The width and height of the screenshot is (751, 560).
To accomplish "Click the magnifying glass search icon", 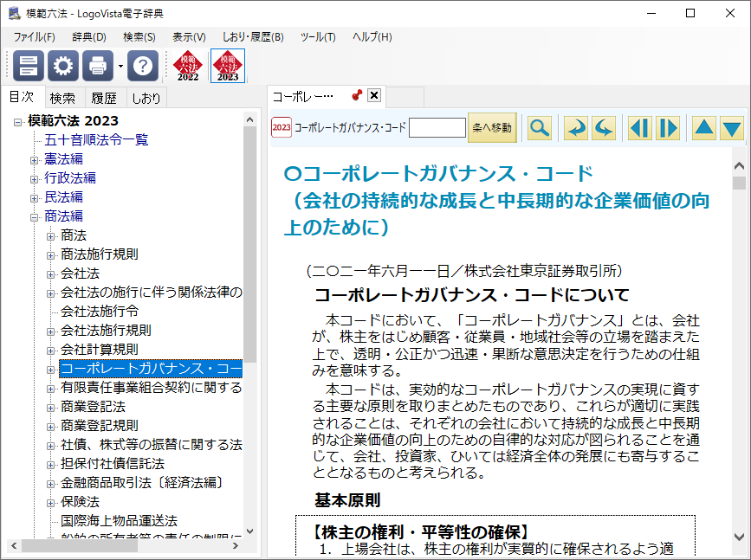I will 539,128.
